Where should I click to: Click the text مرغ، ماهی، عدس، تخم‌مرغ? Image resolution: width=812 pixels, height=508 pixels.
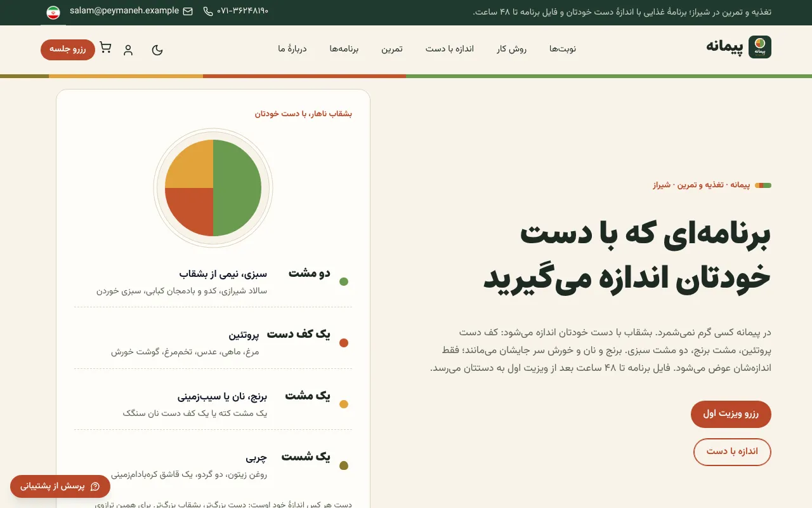[212, 352]
